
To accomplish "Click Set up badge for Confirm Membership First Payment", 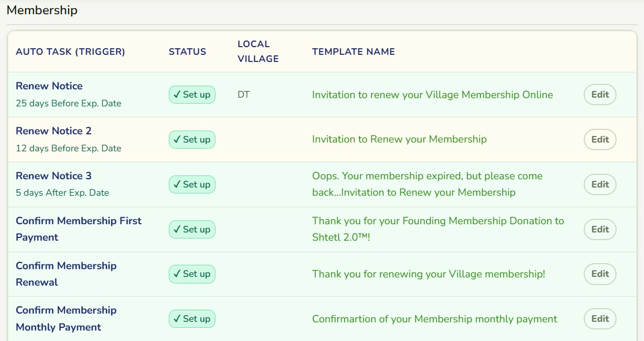I will point(192,229).
